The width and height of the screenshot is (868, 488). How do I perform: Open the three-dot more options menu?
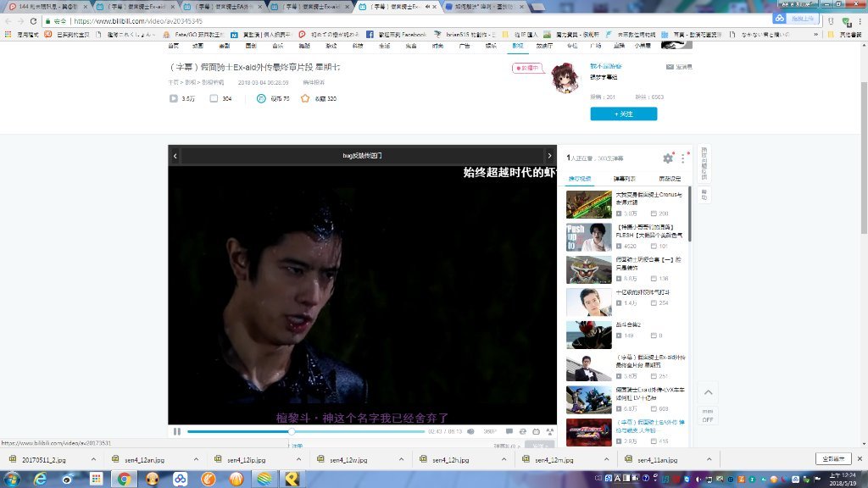[683, 158]
